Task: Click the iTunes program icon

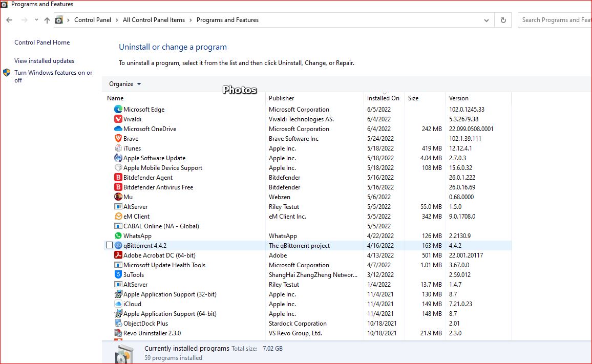Action: [x=118, y=148]
